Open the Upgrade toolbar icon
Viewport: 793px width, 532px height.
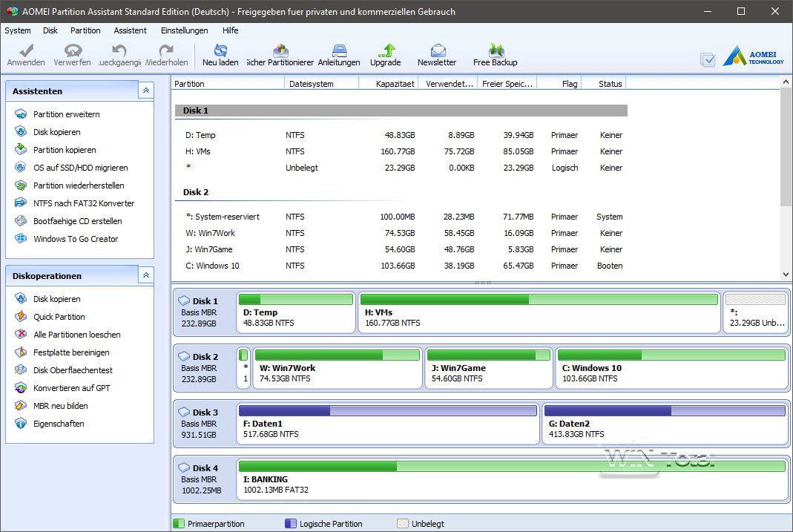[x=386, y=51]
